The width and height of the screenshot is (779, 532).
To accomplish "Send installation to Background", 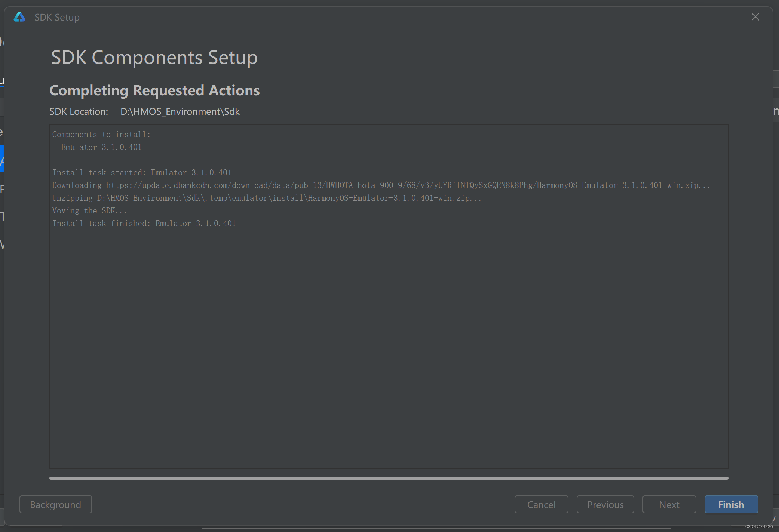I will pos(55,504).
